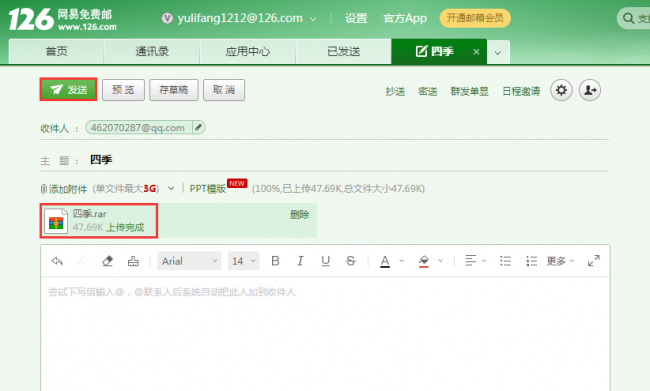This screenshot has width=650, height=391.
Task: Click the subject field containing 四季
Action: tap(348, 160)
